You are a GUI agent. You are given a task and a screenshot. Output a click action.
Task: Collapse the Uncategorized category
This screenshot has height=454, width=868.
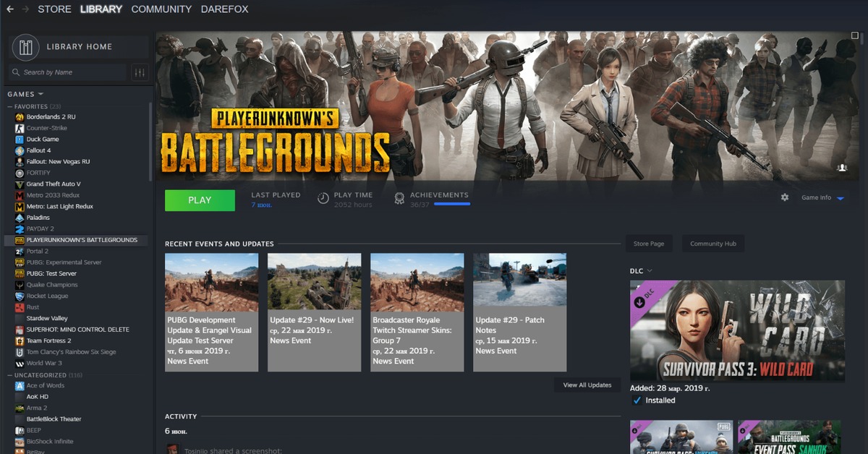pyautogui.click(x=9, y=375)
